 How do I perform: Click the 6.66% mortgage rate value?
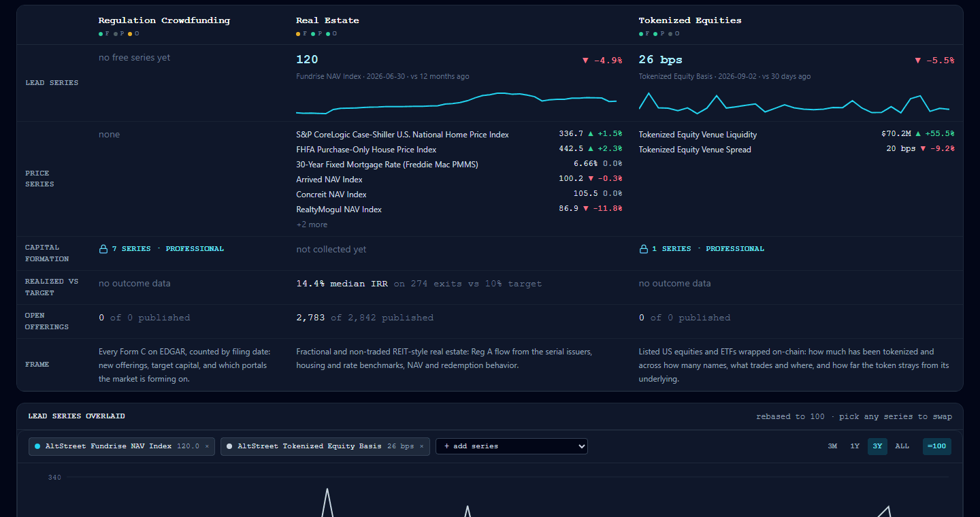coord(586,165)
